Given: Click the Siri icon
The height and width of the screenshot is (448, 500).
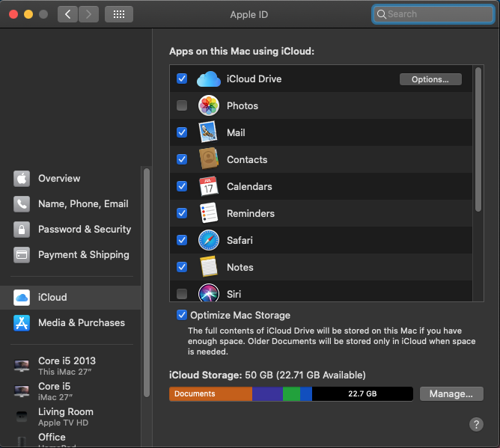Looking at the screenshot, I should (209, 292).
